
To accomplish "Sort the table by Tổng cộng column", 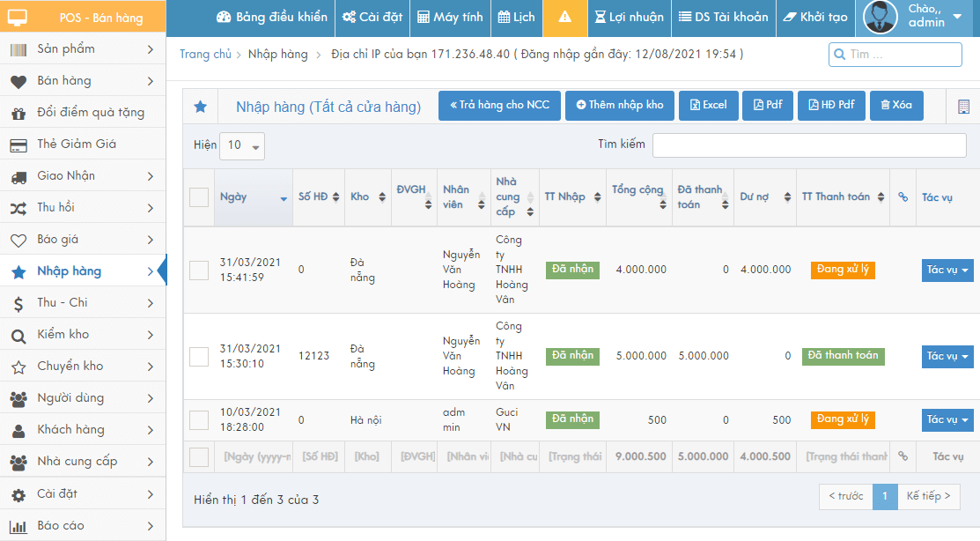I will point(638,196).
